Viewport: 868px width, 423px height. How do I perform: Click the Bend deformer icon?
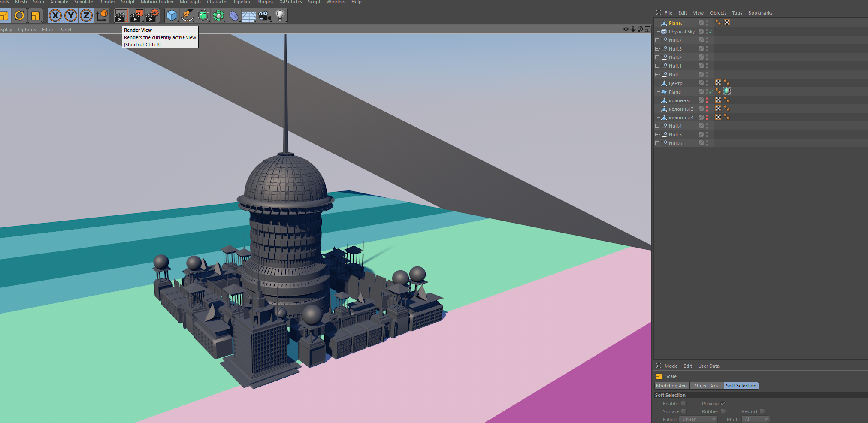234,16
